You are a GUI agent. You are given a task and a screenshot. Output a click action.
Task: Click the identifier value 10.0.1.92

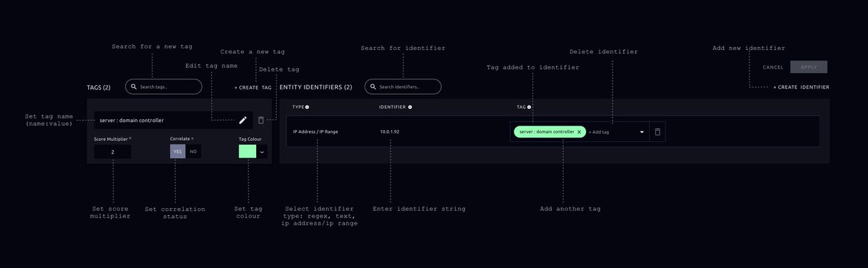click(x=390, y=132)
